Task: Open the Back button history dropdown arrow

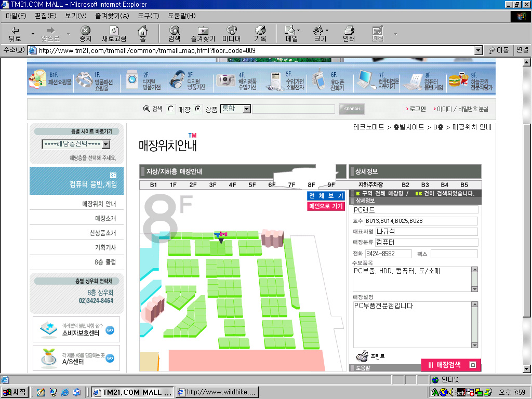Action: [33, 34]
